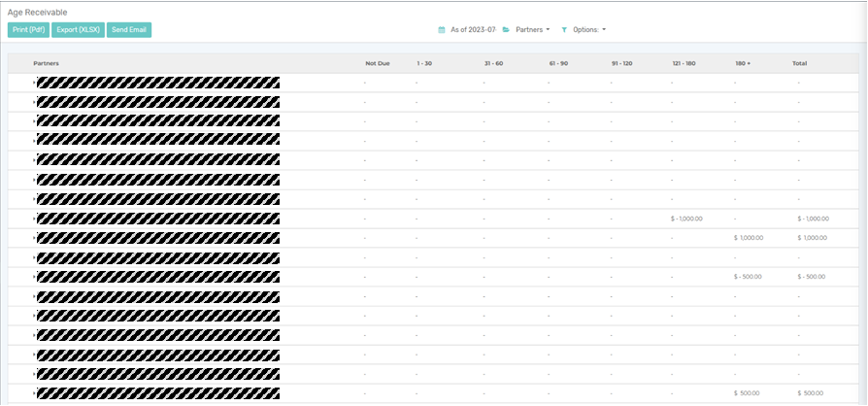Expand partner row with $ -500.00 total

35,277
